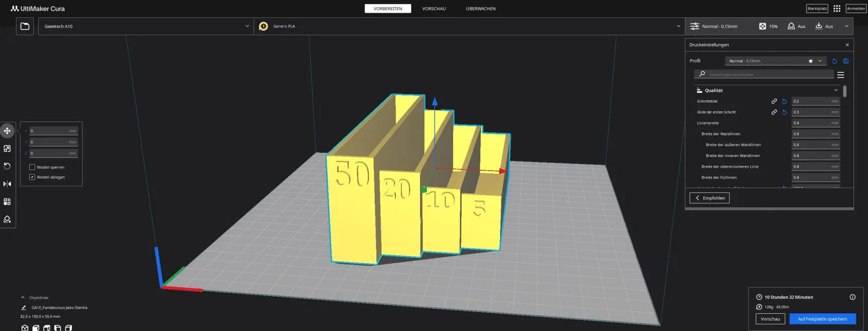Open Profil Normal 0.15mm dropdown
Image resolution: width=868 pixels, height=331 pixels.
pyautogui.click(x=776, y=61)
